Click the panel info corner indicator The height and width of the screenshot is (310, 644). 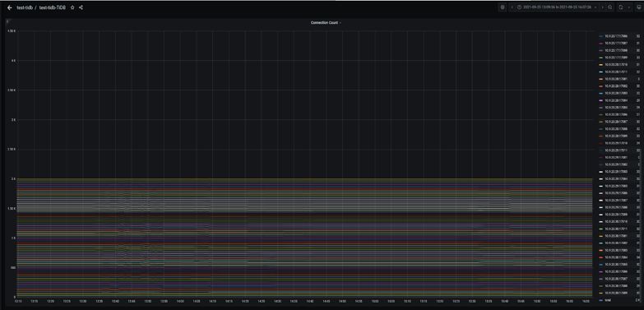tap(7, 21)
